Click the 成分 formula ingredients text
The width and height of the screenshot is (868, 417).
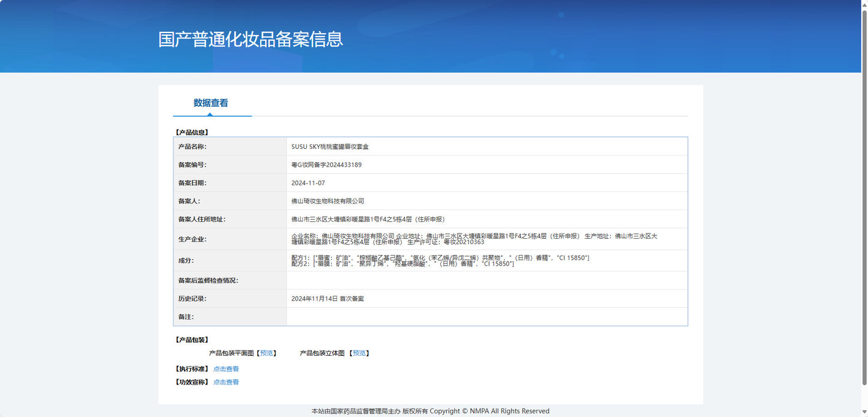coord(440,260)
